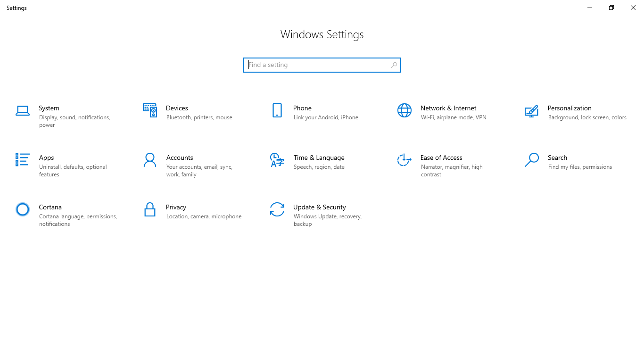This screenshot has height=340, width=644.
Task: Open the Phone settings title
Action: pyautogui.click(x=302, y=108)
